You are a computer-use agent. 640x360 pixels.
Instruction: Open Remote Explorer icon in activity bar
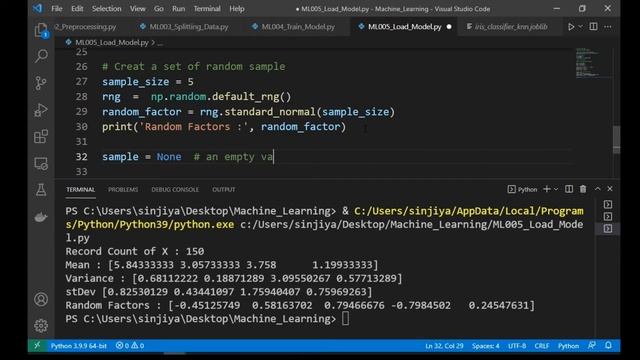[x=41, y=163]
